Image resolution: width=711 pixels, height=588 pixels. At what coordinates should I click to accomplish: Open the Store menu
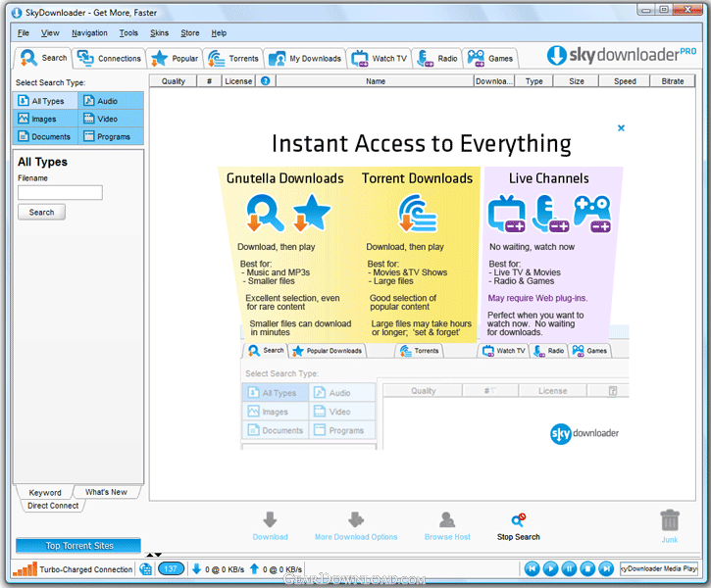(190, 33)
